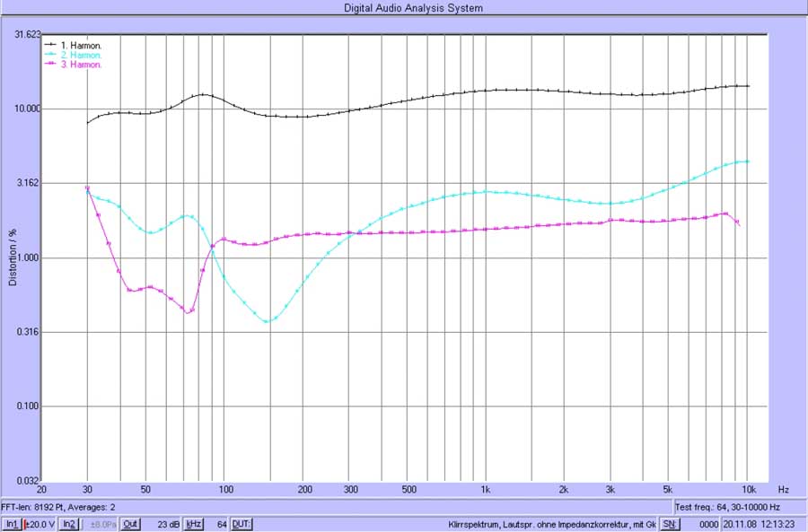Select the magenta 3. Harmon. legend entry

(81, 65)
